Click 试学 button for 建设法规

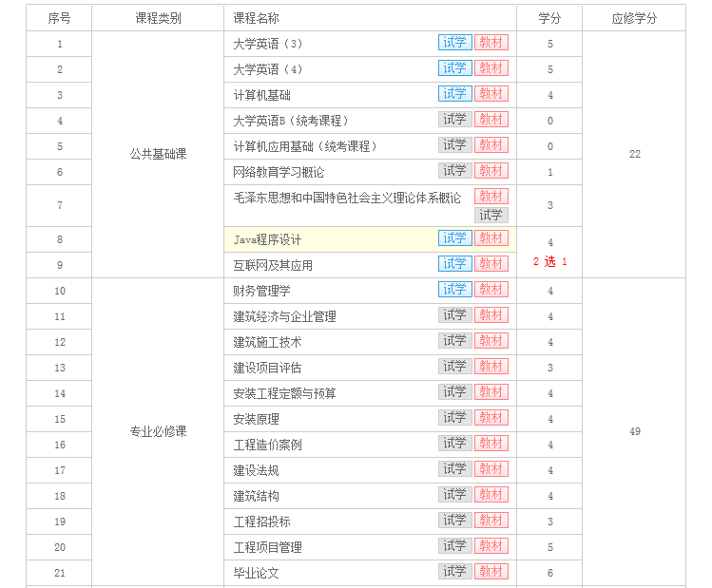pyautogui.click(x=454, y=469)
